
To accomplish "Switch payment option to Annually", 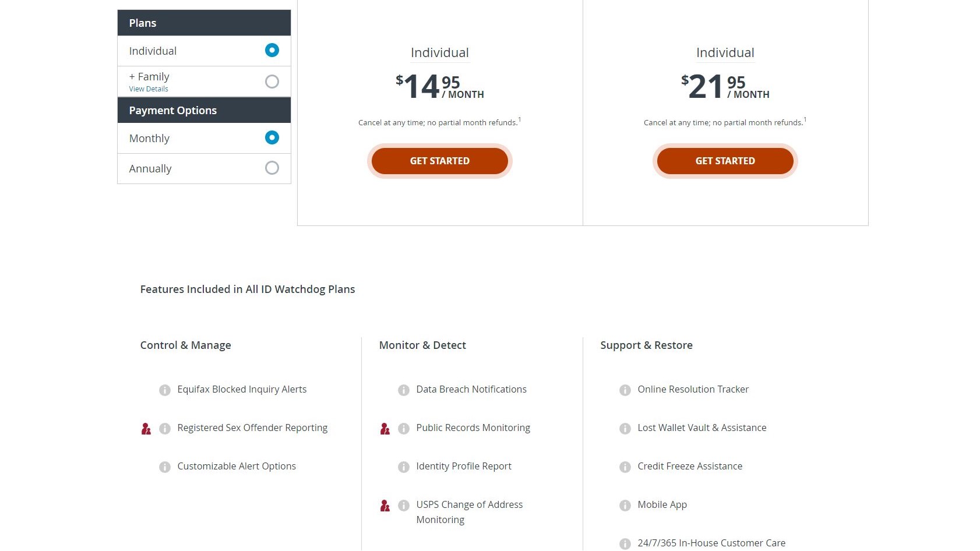I will pos(272,168).
